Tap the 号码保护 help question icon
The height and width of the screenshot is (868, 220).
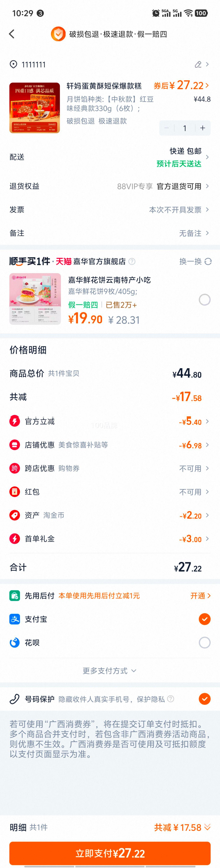point(171,699)
